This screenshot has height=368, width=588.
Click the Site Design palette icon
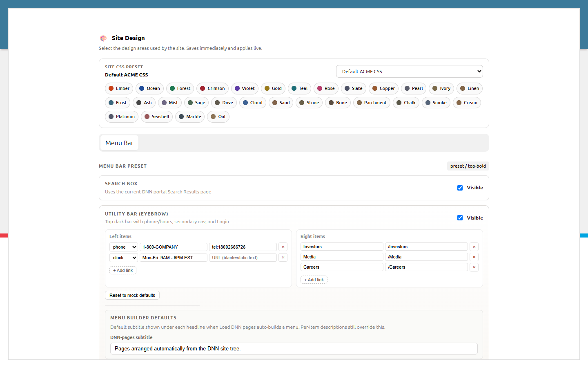coord(103,38)
